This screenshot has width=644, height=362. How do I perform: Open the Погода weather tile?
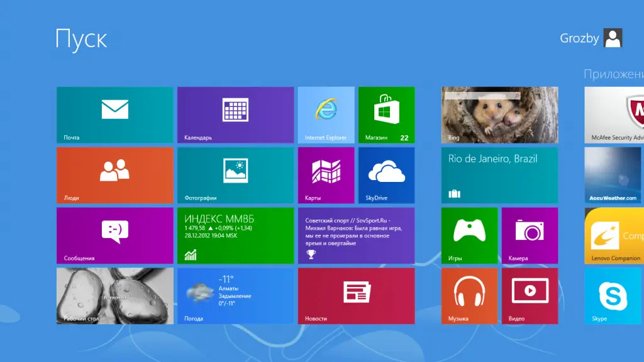[236, 296]
